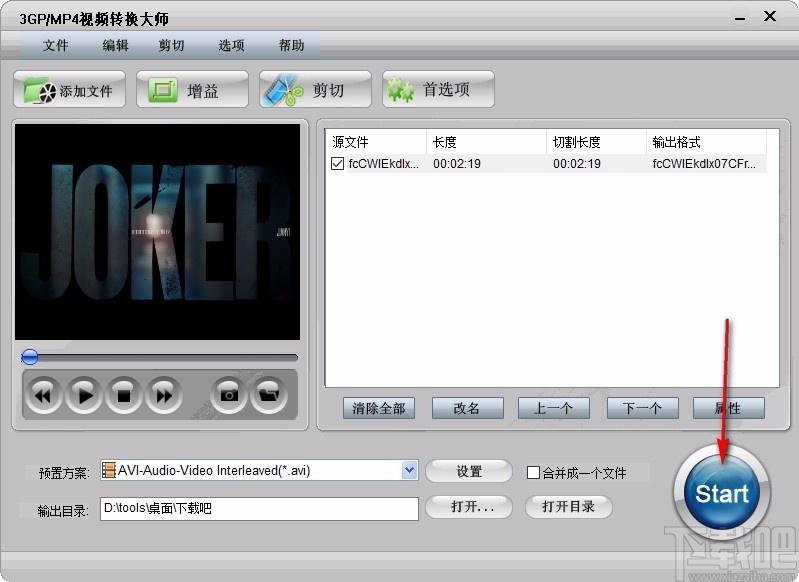Fast forward the video preview
The height and width of the screenshot is (582, 799).
coord(164,395)
